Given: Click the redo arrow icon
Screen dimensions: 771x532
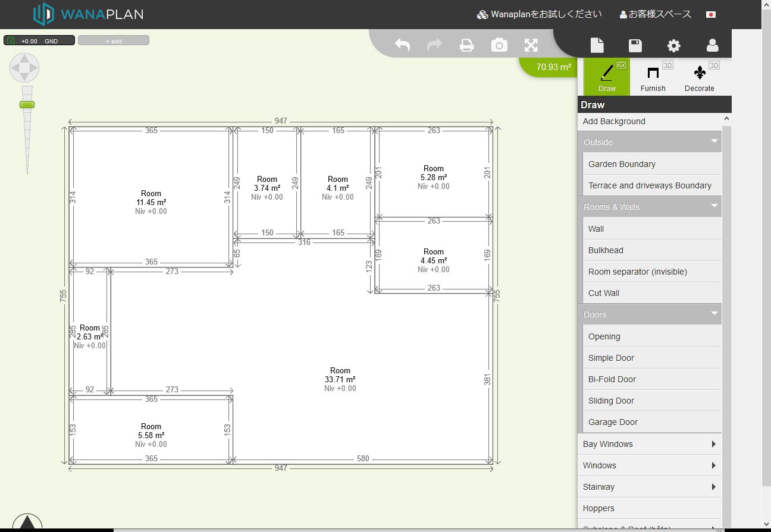Looking at the screenshot, I should [x=435, y=45].
